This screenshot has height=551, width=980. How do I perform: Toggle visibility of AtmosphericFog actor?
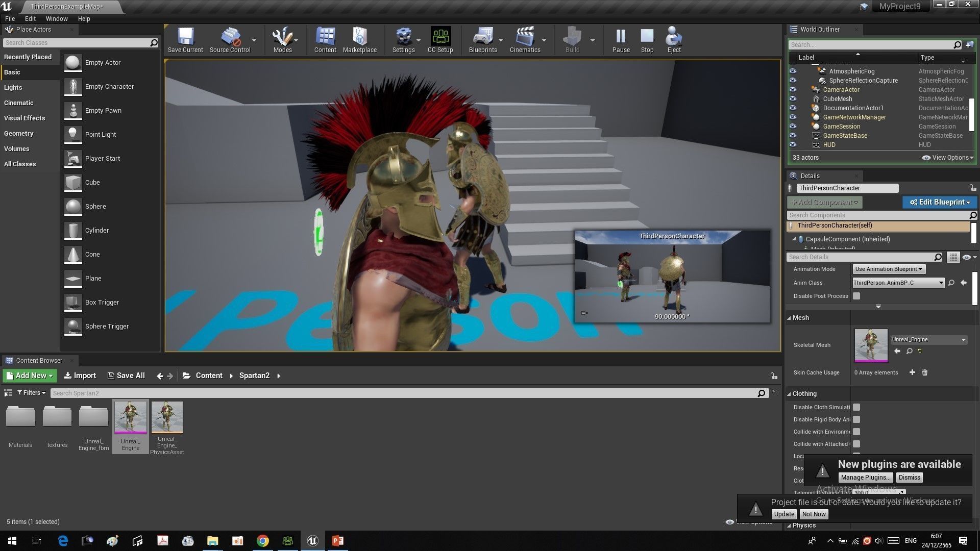tap(793, 71)
